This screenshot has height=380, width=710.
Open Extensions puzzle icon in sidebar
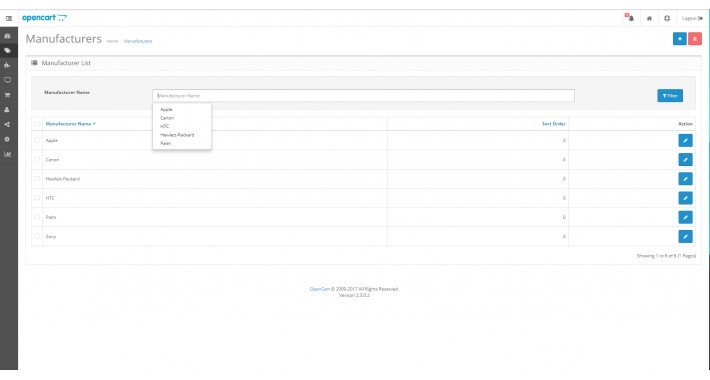click(7, 65)
